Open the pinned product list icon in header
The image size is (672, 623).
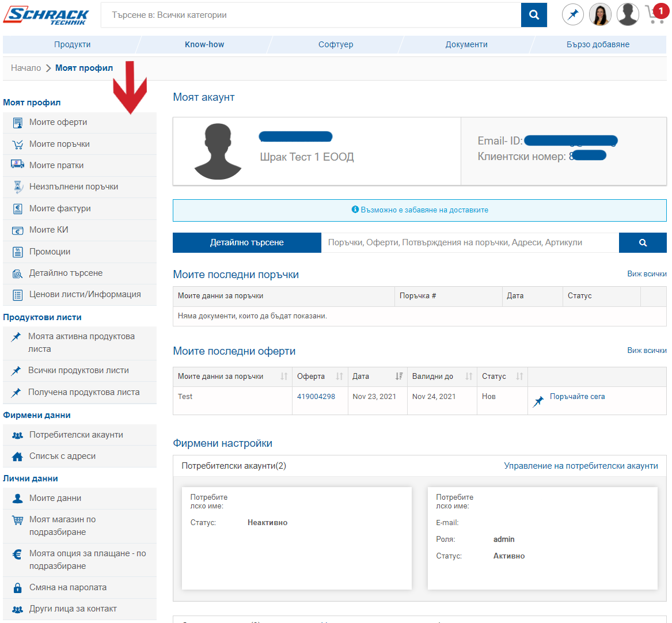pos(572,14)
